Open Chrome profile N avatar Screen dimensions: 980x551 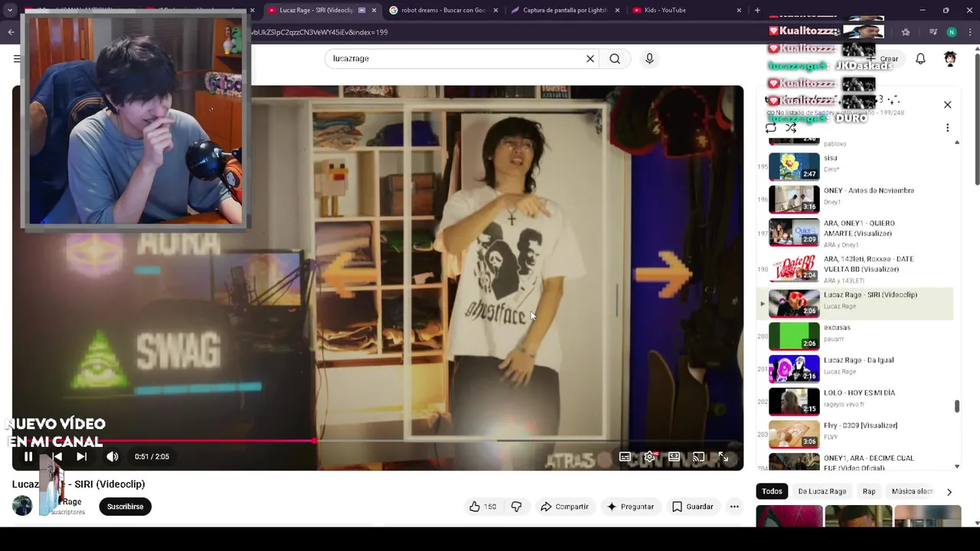click(952, 32)
